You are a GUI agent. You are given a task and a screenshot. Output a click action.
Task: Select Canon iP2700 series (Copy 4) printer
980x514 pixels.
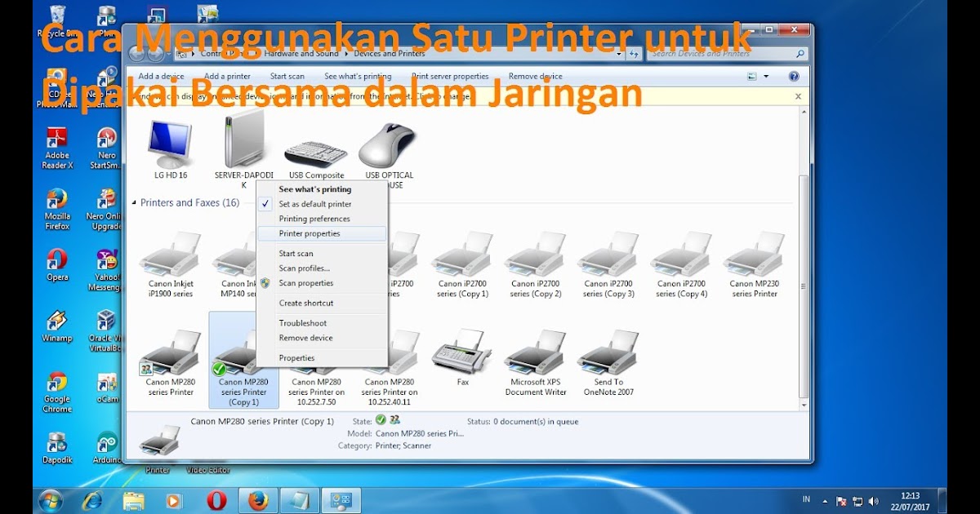(682, 265)
